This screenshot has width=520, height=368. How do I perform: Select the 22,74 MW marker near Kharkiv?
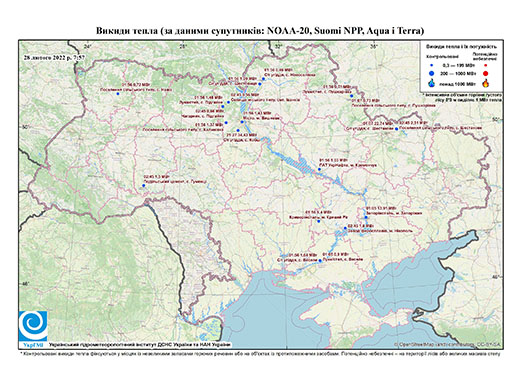point(396,129)
